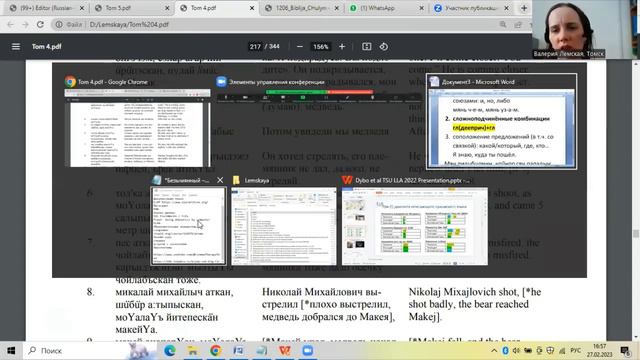This screenshot has height=360, width=640.
Task: Open Zoom from taskbar
Action: coord(307,351)
